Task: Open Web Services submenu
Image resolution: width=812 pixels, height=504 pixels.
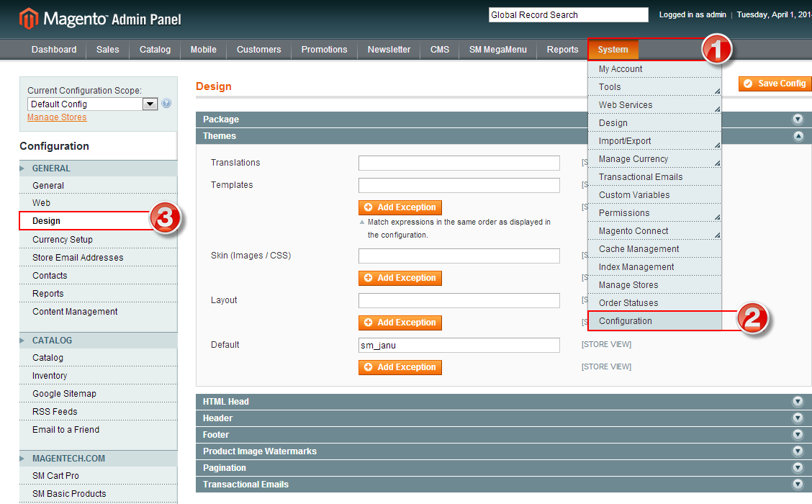Action: (654, 105)
